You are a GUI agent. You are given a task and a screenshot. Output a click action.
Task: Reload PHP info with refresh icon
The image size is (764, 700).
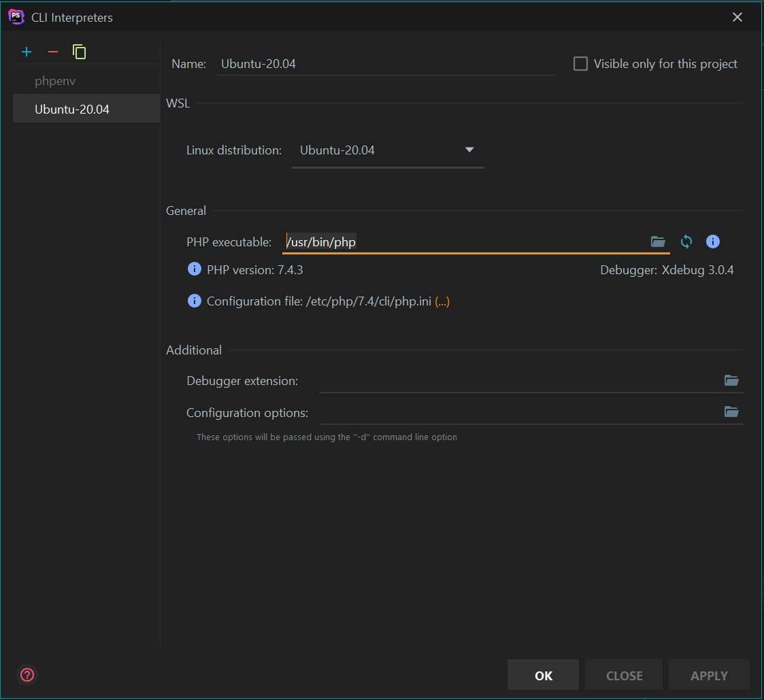pos(686,241)
